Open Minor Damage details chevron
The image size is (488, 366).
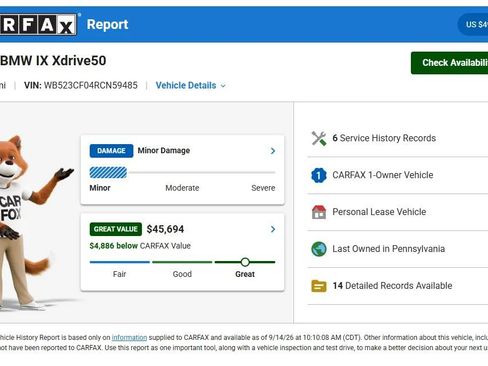(x=273, y=151)
